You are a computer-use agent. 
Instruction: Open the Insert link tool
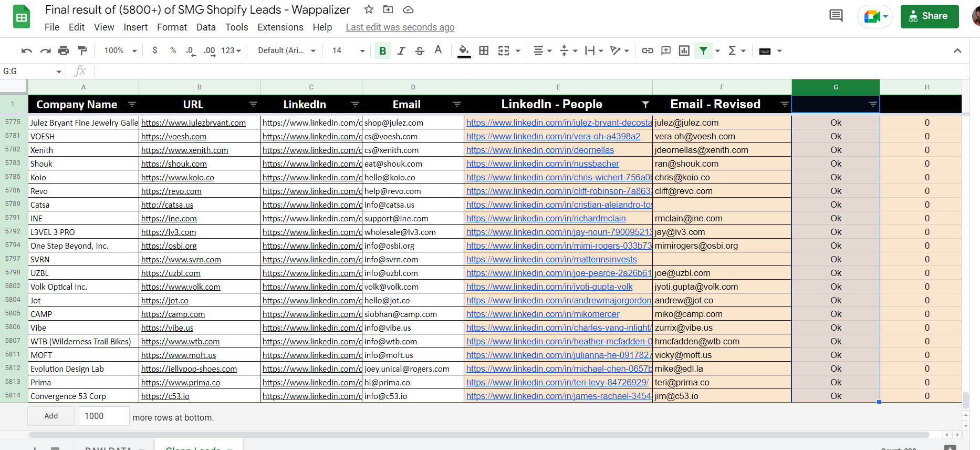[x=648, y=51]
